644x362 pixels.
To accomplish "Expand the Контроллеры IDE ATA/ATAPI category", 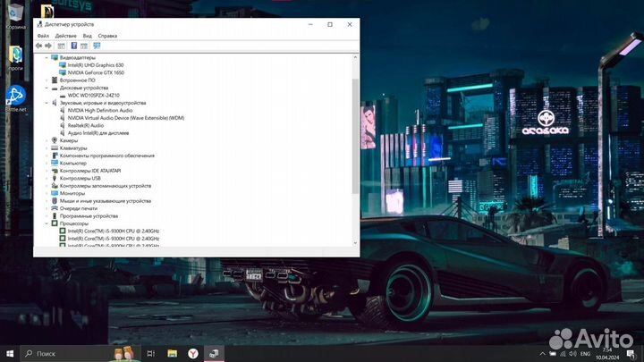I will 47,171.
